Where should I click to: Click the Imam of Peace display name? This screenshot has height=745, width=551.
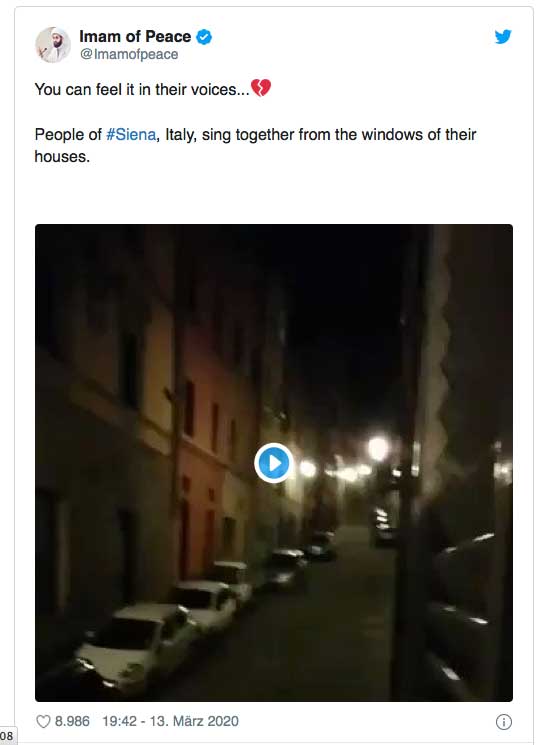pos(135,36)
